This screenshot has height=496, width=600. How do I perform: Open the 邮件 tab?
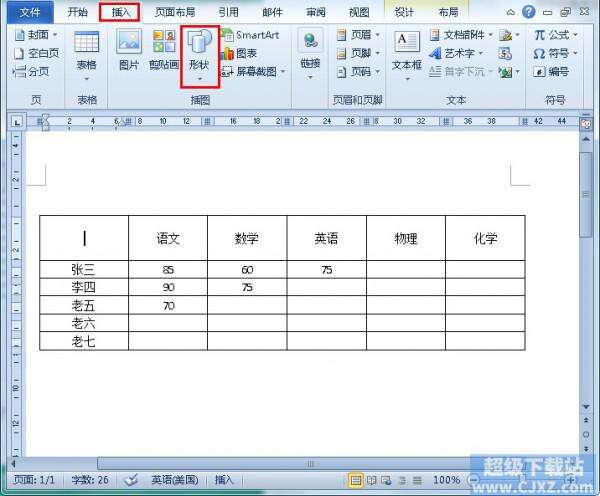(x=272, y=12)
